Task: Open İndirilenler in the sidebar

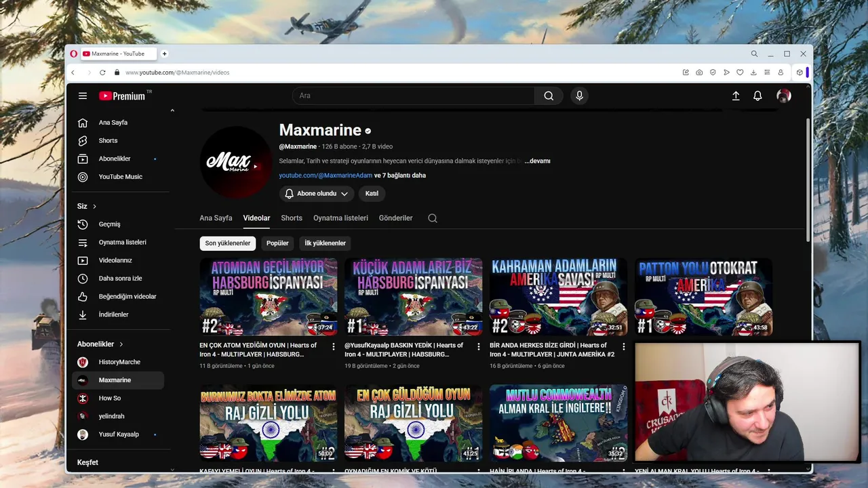Action: point(118,314)
